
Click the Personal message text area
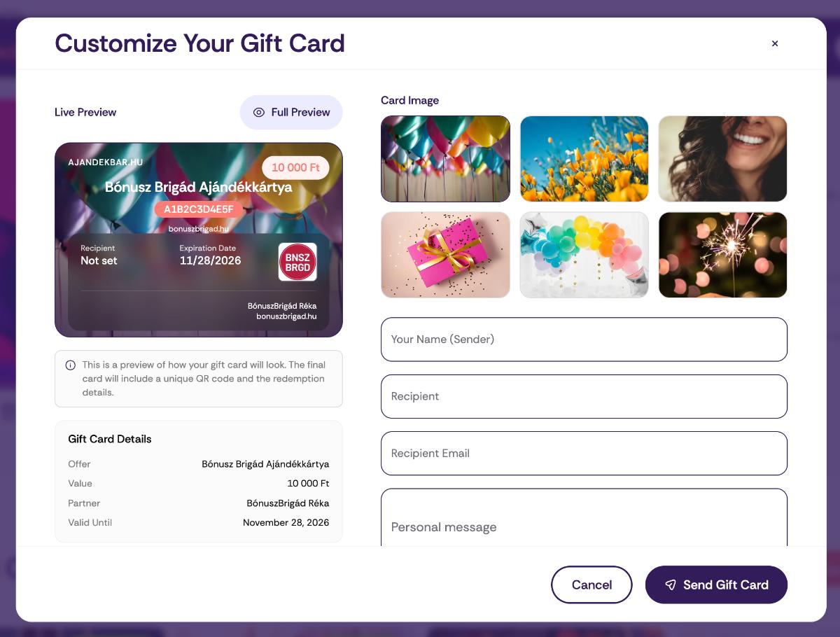coord(584,518)
